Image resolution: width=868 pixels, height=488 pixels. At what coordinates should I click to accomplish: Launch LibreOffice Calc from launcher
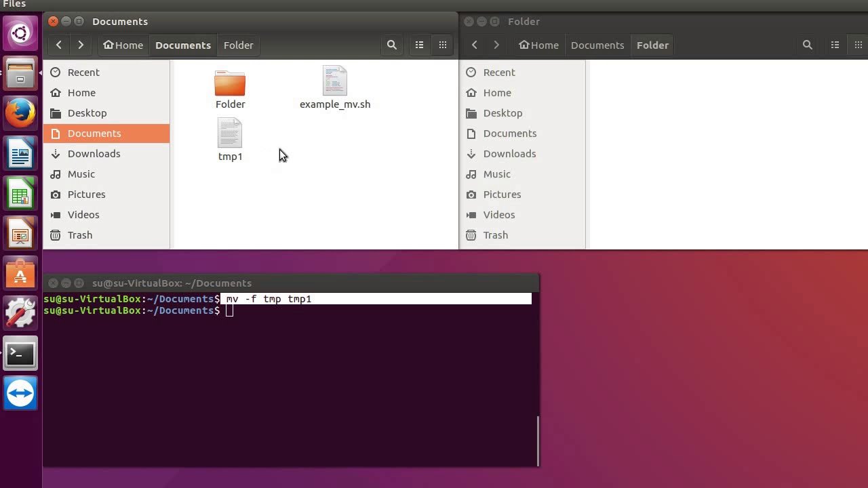(x=20, y=193)
